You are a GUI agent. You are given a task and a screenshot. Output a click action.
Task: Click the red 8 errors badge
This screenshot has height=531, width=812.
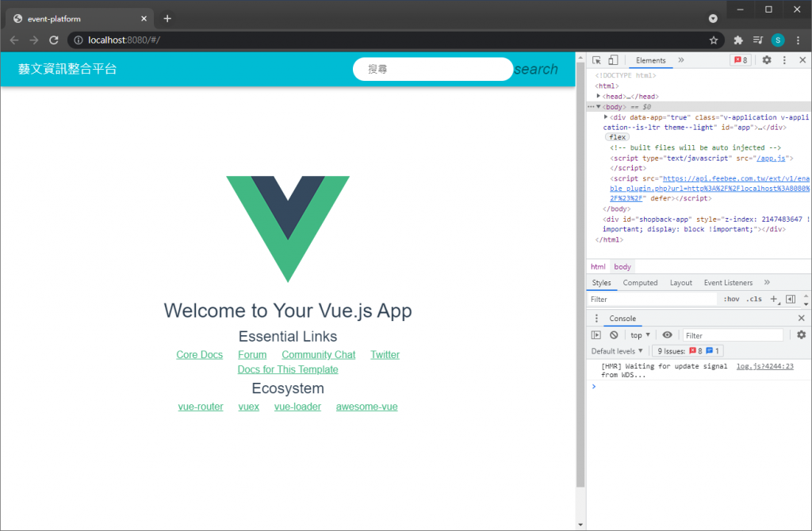click(740, 60)
